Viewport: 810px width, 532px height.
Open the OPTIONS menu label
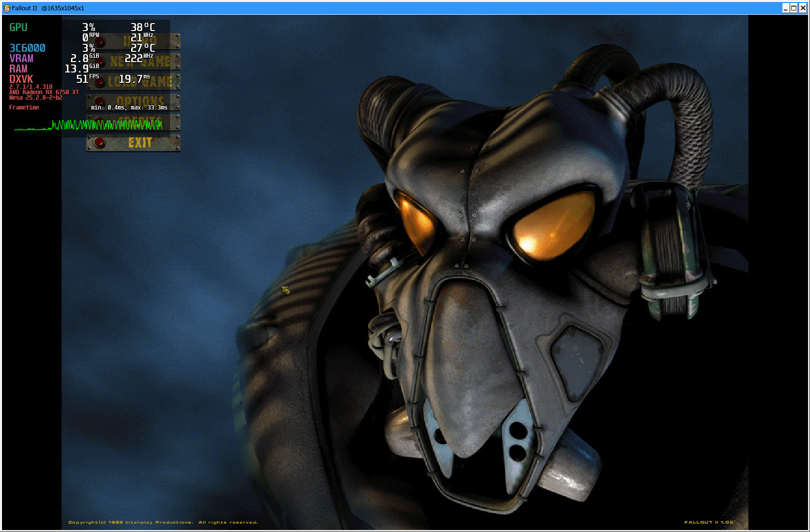(141, 101)
